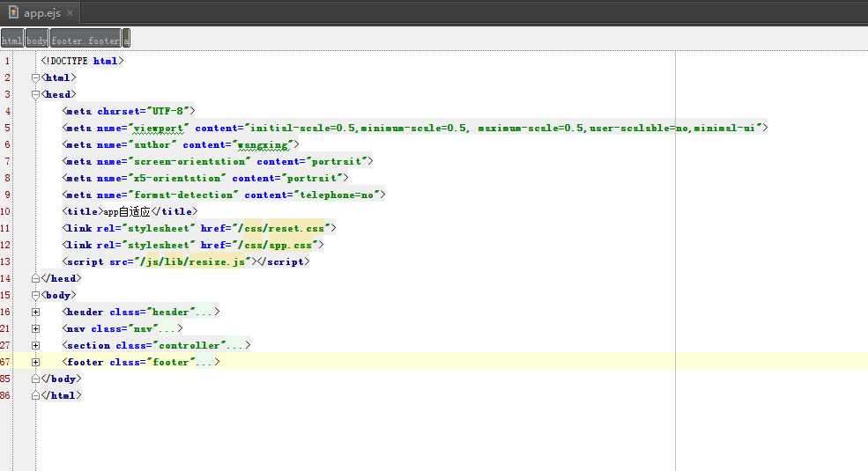868x471 pixels.
Task: Collapse the body tag fold on line 15
Action: coord(35,295)
